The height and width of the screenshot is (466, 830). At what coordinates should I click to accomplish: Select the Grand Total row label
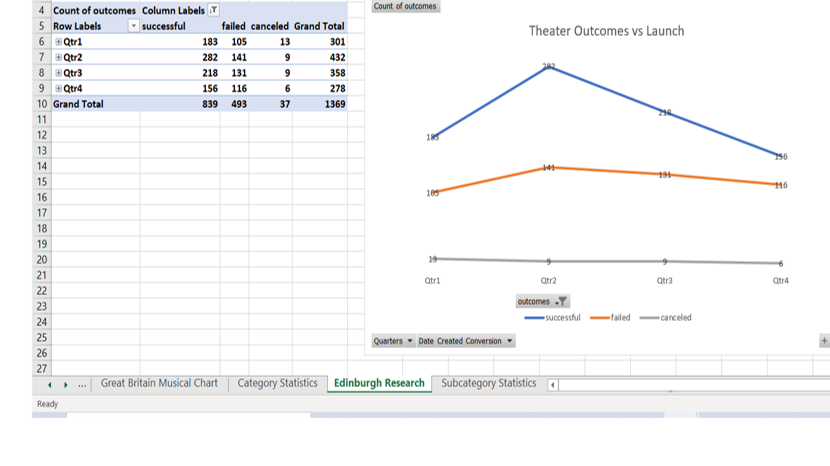pos(96,104)
